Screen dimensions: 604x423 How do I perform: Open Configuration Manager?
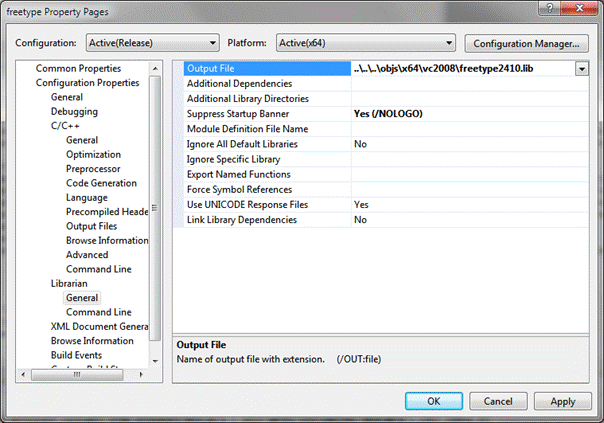525,43
